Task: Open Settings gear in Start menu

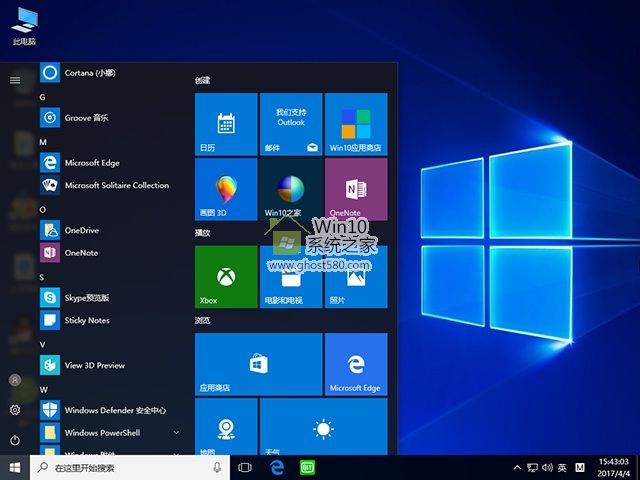Action: 15,410
